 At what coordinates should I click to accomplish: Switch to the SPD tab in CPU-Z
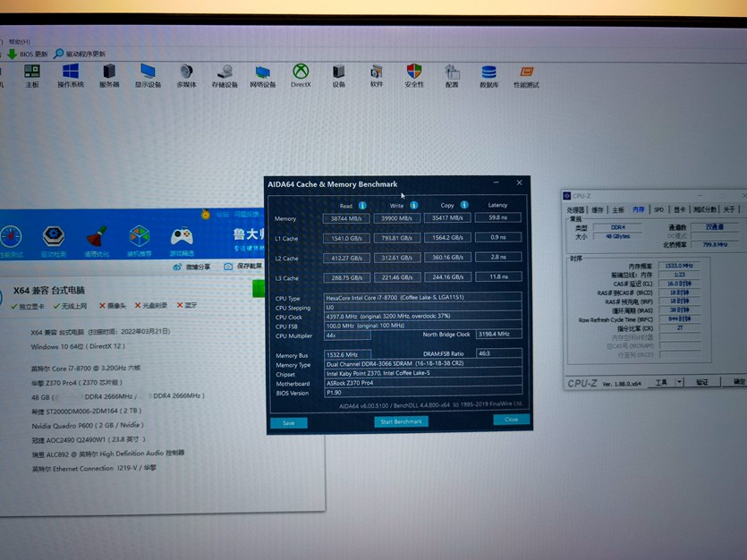point(658,209)
